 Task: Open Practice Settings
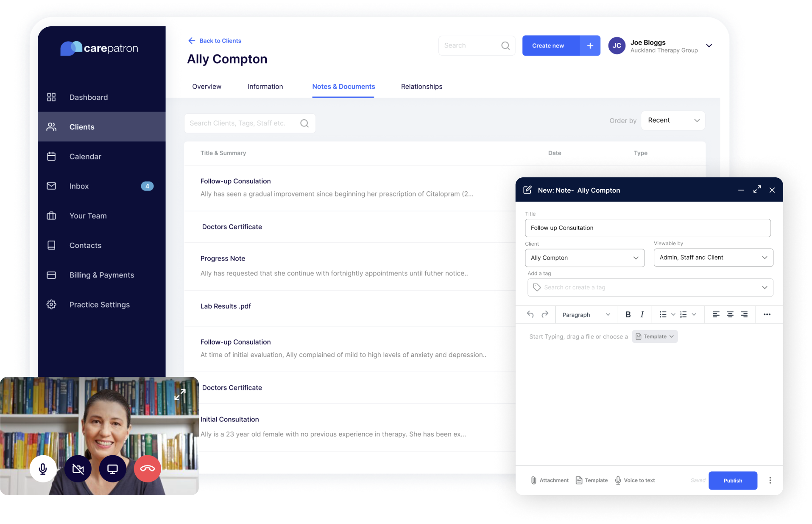click(101, 305)
